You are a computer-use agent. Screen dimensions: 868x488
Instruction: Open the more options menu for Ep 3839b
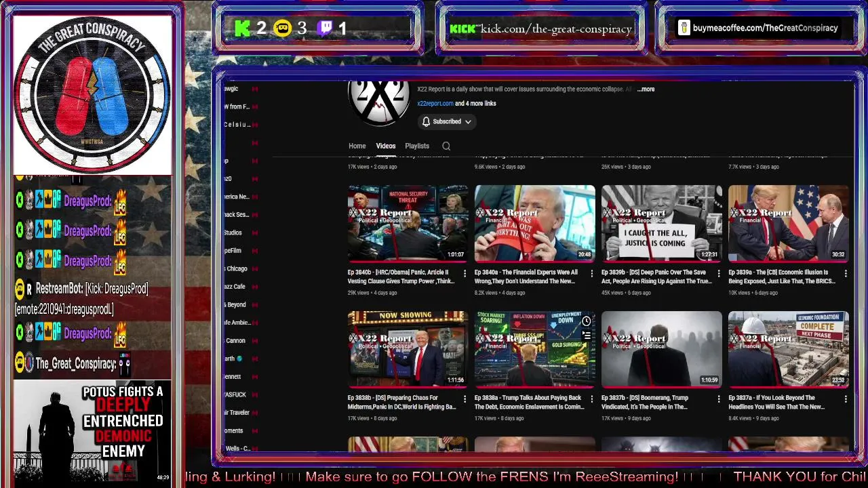tap(719, 273)
